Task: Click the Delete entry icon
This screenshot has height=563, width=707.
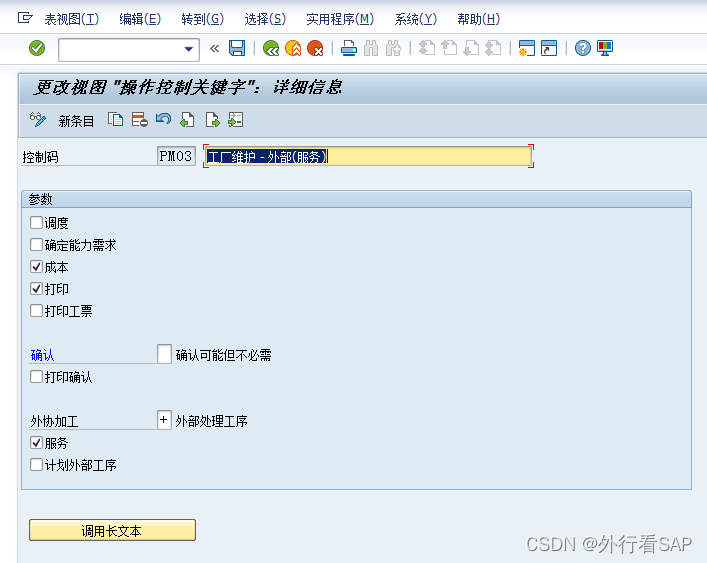Action: [140, 120]
